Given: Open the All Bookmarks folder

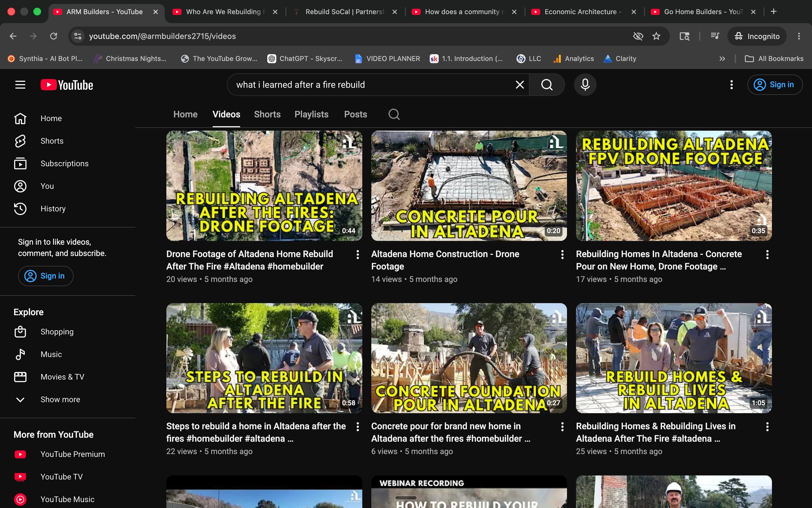Looking at the screenshot, I should [x=774, y=59].
